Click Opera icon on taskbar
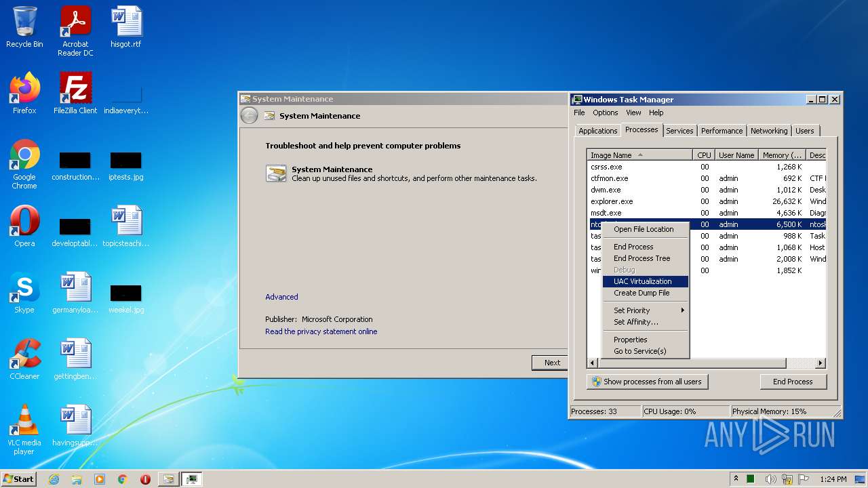Screen dimensions: 868x488 click(x=145, y=479)
